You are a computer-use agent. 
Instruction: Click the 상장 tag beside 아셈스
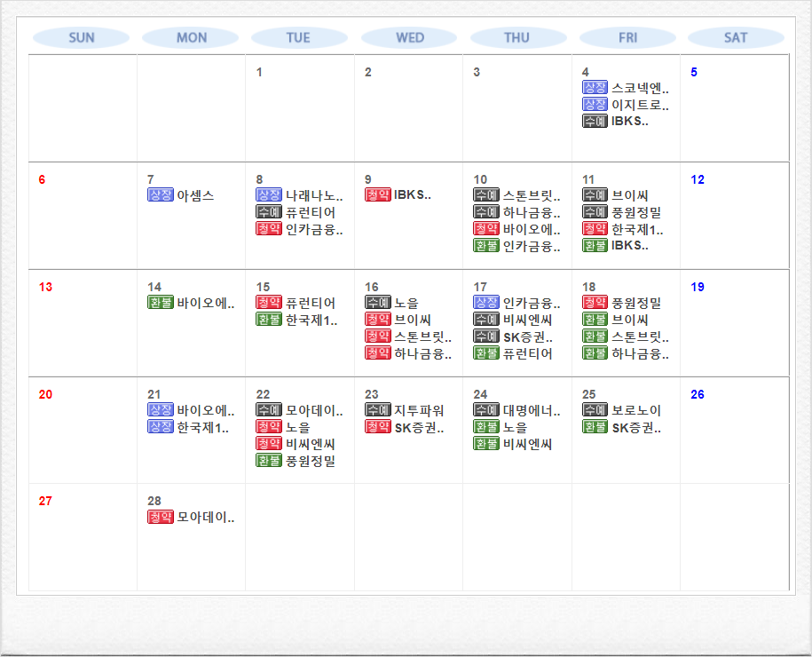point(160,194)
